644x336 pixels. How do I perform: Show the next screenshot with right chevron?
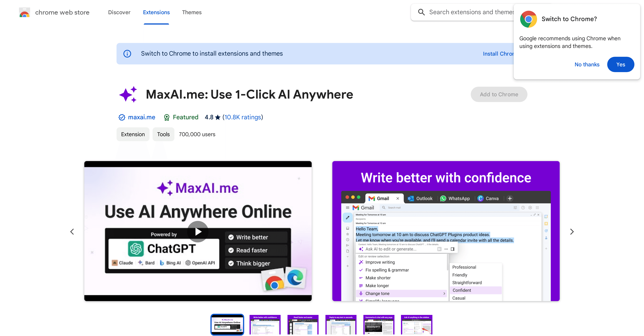coord(572,231)
